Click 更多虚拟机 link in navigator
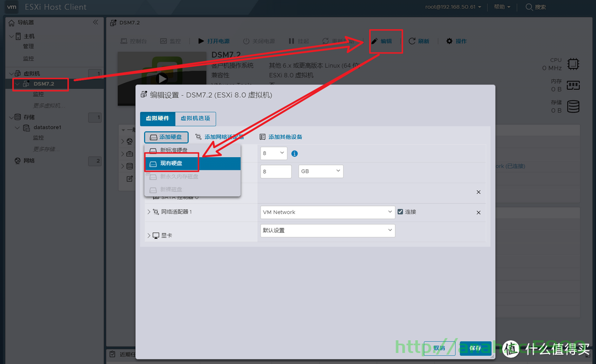This screenshot has width=596, height=364. click(49, 105)
